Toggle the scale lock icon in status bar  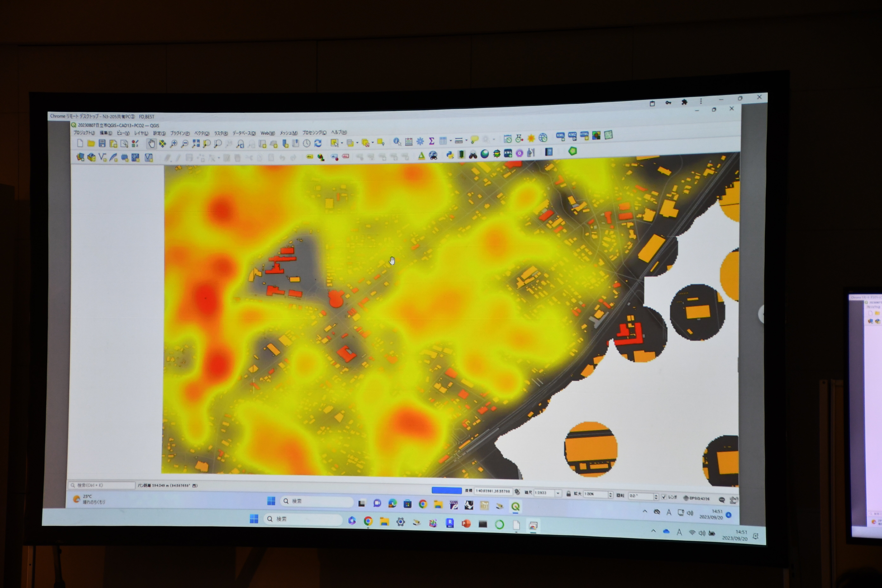569,494
